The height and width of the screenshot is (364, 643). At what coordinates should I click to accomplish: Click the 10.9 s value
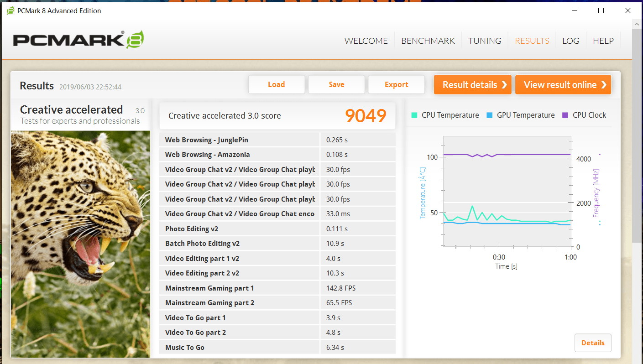point(335,244)
